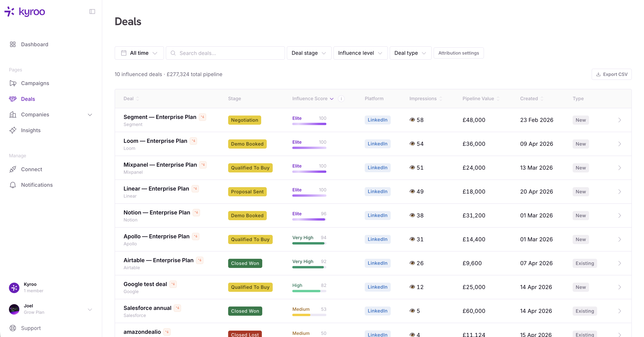Image resolution: width=644 pixels, height=337 pixels.
Task: Open Attribution settings
Action: pyautogui.click(x=458, y=53)
